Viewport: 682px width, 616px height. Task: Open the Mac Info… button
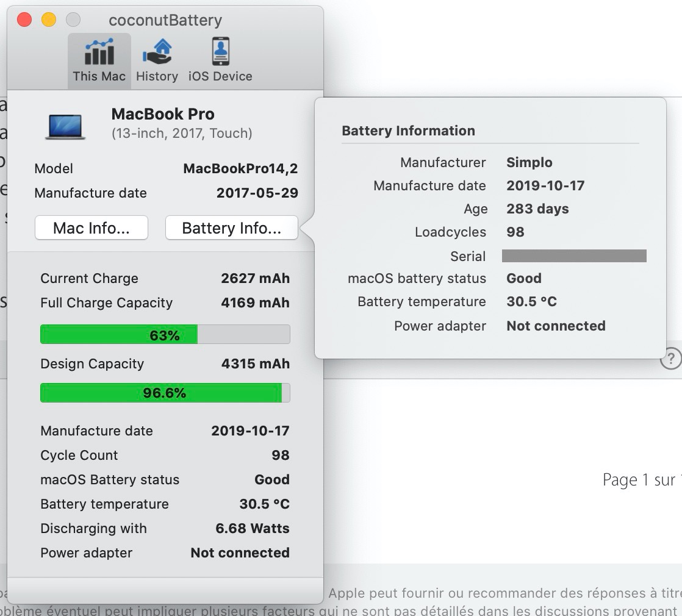click(x=92, y=227)
